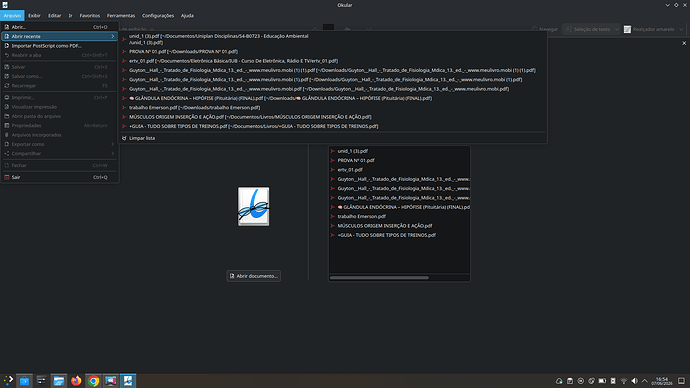The width and height of the screenshot is (690, 388).
Task: Open the Realçador amarelo dropdown arrow
Action: pos(681,29)
